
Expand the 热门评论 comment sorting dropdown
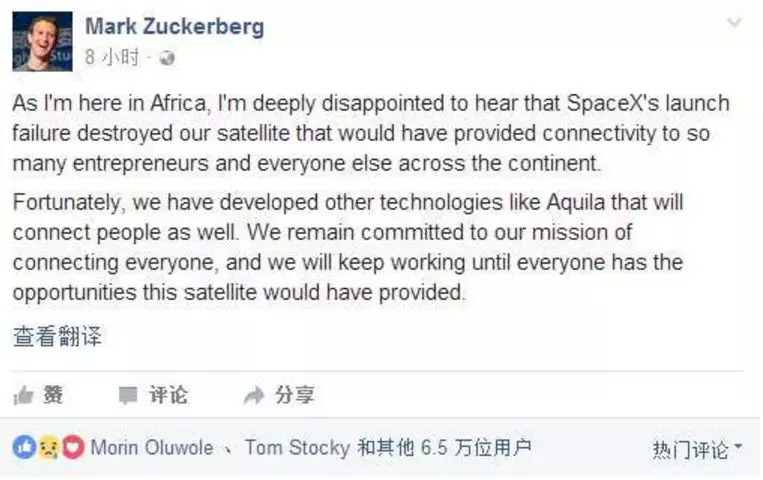click(x=697, y=450)
